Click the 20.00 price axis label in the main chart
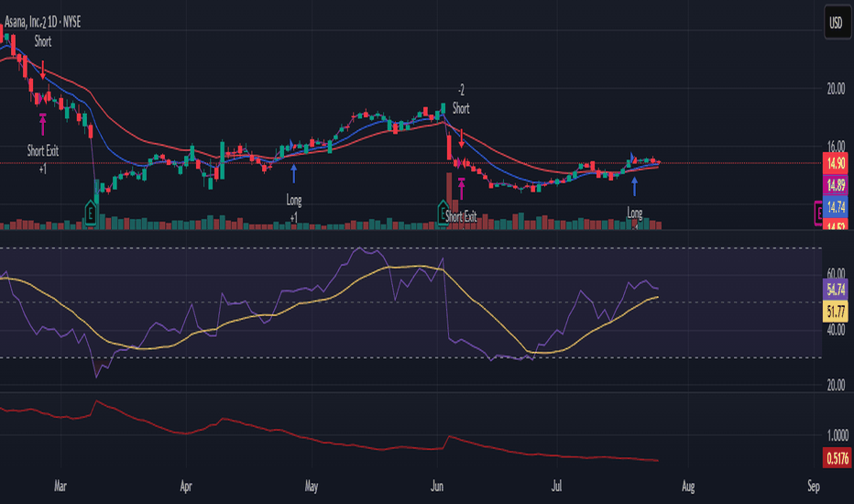The height and width of the screenshot is (504, 854). pyautogui.click(x=836, y=89)
